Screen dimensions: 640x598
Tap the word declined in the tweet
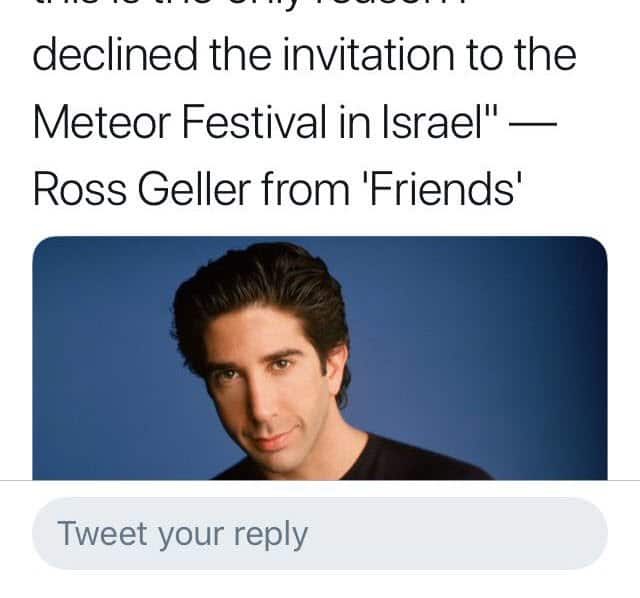click(115, 54)
